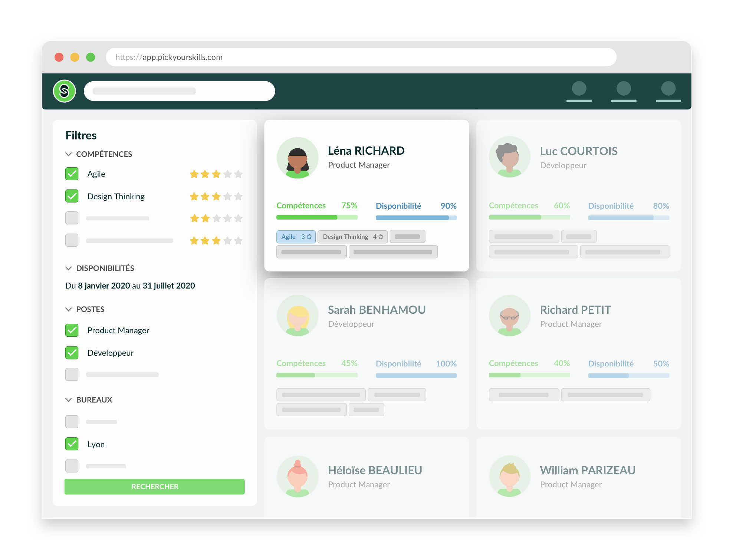The height and width of the screenshot is (560, 733).
Task: Uncheck the Agile competence filter
Action: click(x=72, y=174)
